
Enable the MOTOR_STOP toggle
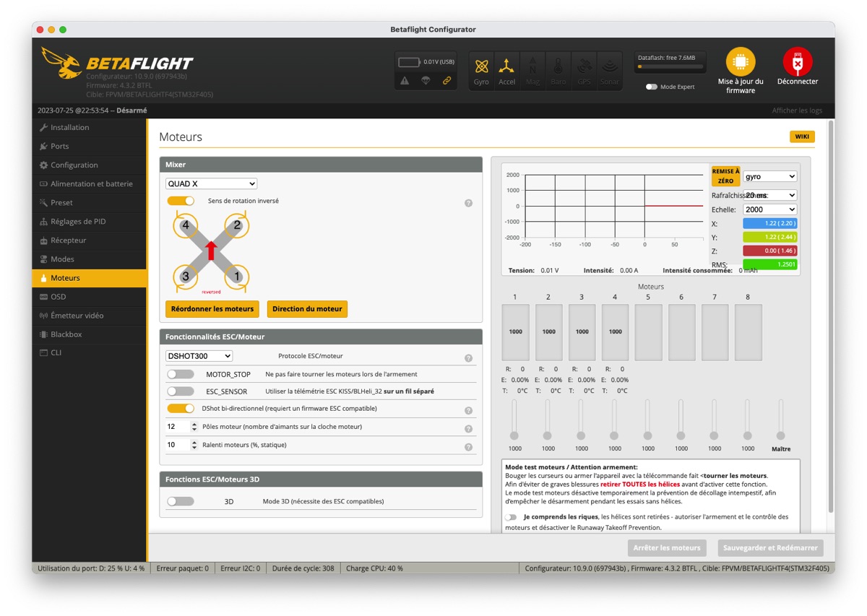181,374
